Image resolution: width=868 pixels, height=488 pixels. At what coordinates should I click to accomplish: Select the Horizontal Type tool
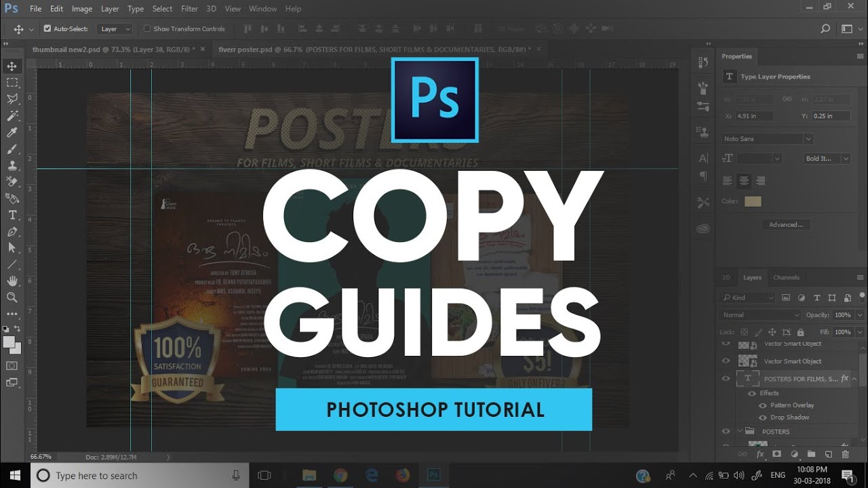[12, 215]
